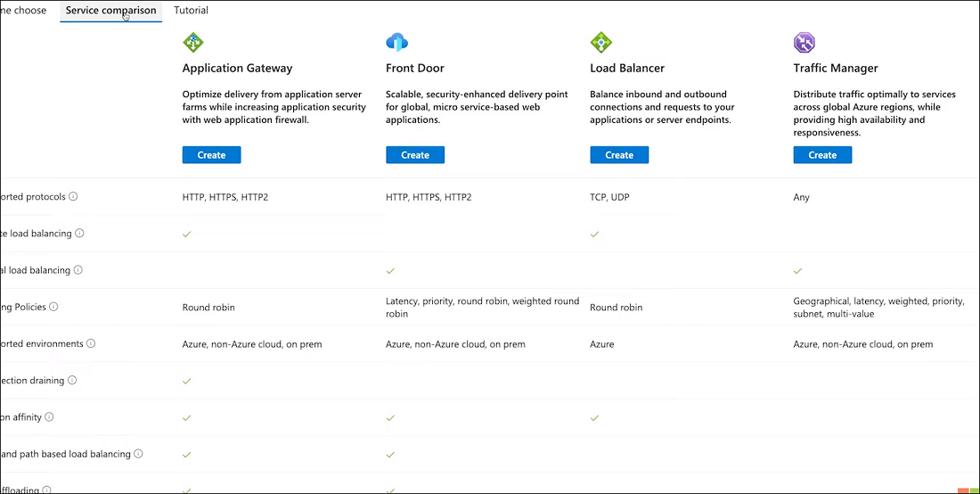Image resolution: width=980 pixels, height=494 pixels.
Task: Click Create button for Load Balancer
Action: (619, 155)
